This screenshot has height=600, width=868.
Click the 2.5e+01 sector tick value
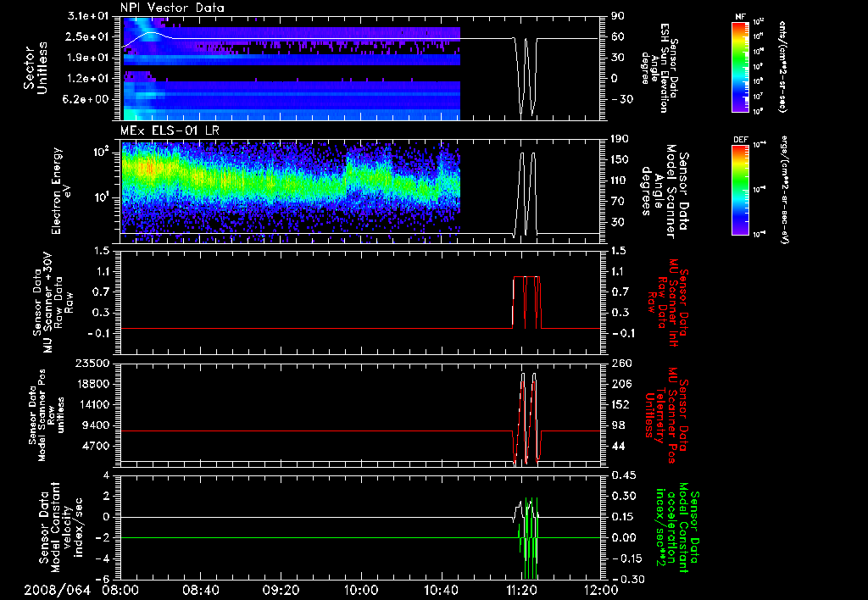pos(88,36)
